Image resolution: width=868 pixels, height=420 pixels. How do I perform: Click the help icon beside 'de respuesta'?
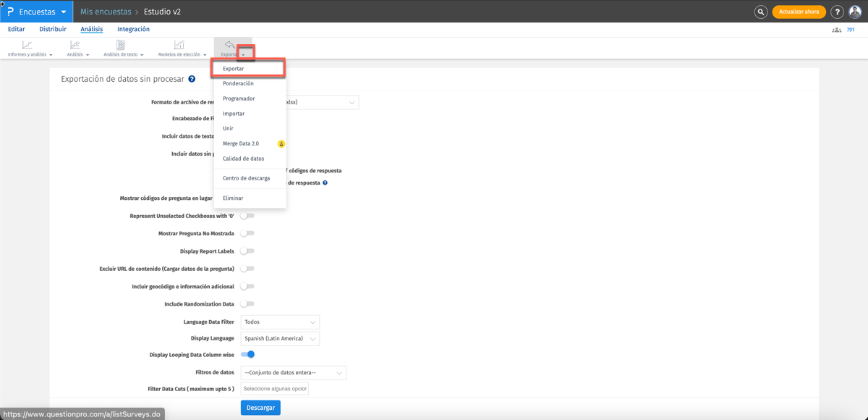325,182
